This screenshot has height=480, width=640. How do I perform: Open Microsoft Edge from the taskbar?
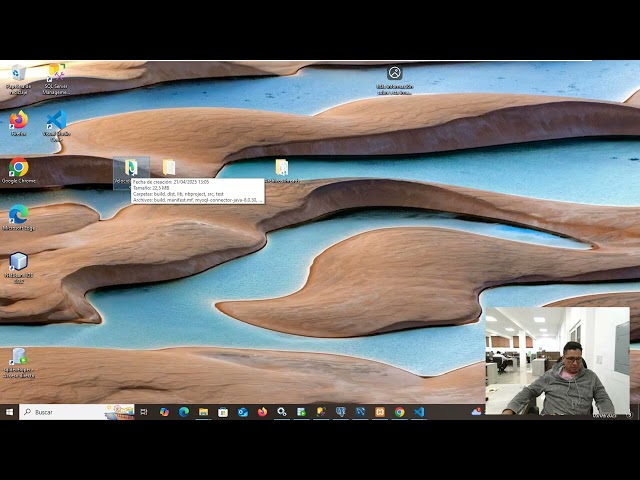tap(184, 412)
